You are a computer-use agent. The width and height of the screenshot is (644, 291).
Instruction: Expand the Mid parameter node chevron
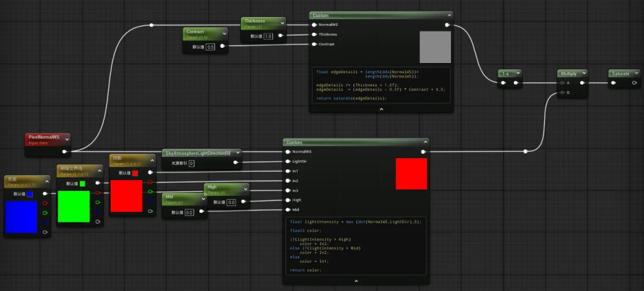click(x=203, y=199)
